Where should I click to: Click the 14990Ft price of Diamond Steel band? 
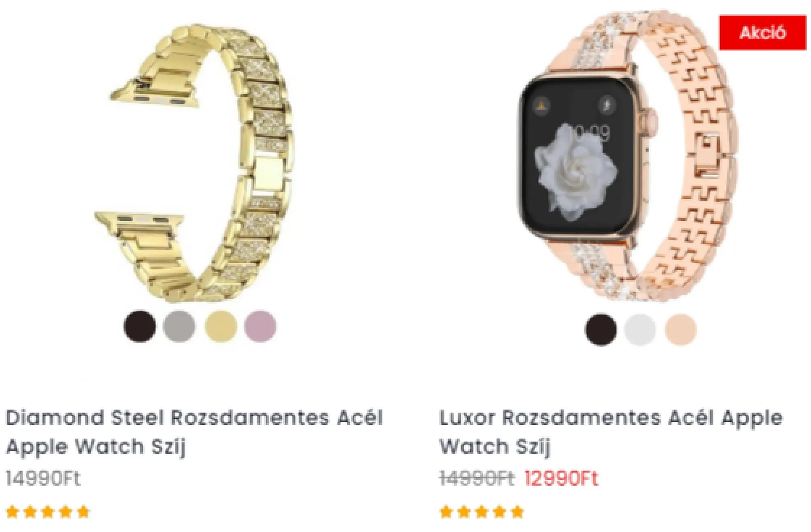pos(43,478)
